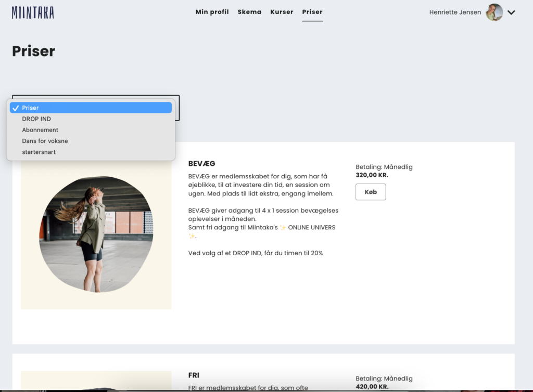Screen dimensions: 533x392
Task: Select Abonnement in the dropdown list
Action: point(40,130)
